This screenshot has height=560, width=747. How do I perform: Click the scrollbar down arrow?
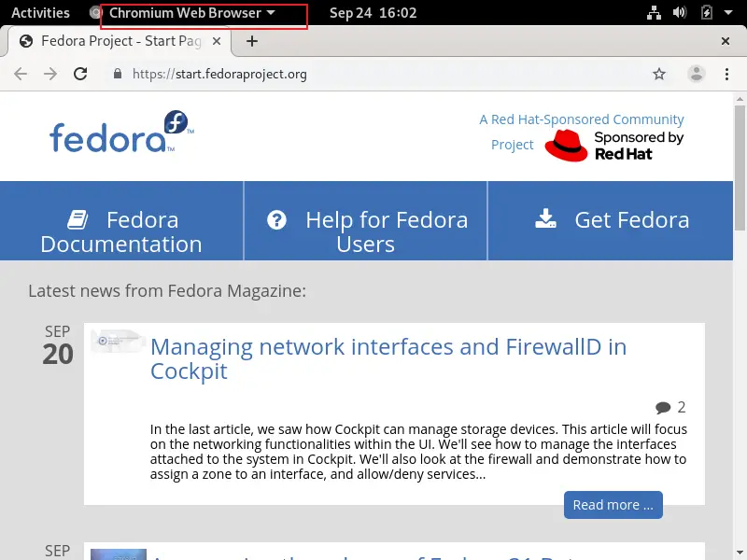tap(740, 553)
